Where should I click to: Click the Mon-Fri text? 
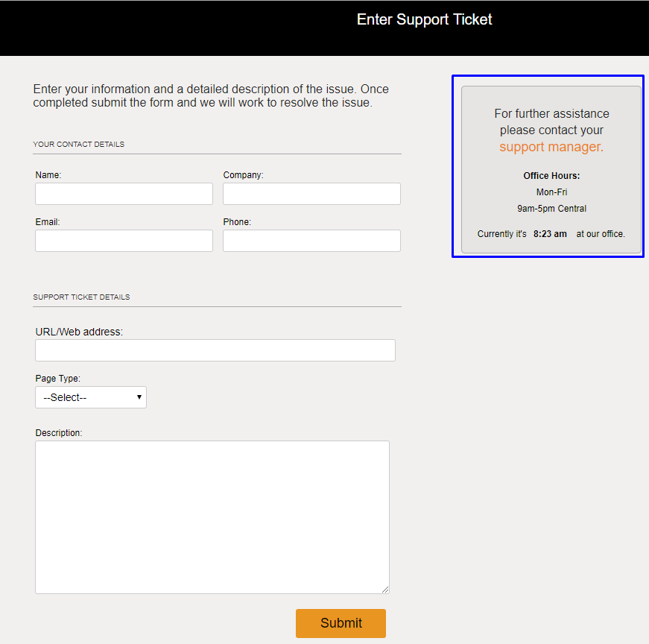tap(551, 192)
